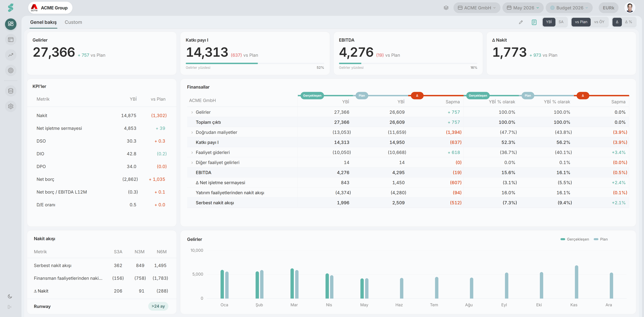Click Serbest nakit akışı N6M value 1,495

click(160, 265)
